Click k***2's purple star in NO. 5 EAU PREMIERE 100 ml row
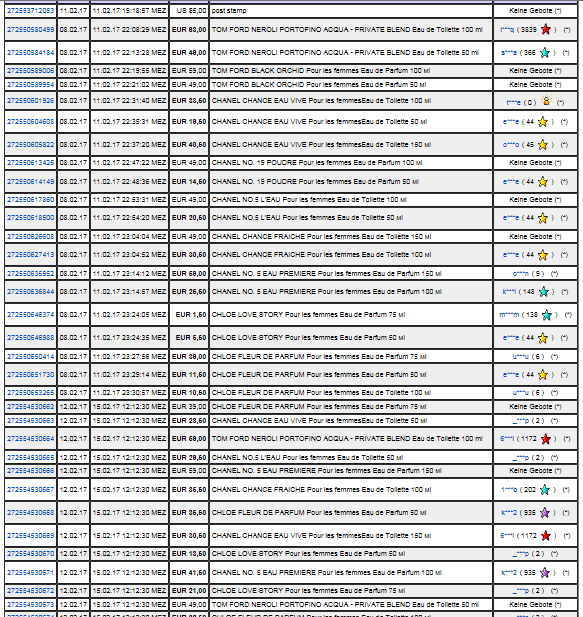The height and width of the screenshot is (617, 583). 545,573
